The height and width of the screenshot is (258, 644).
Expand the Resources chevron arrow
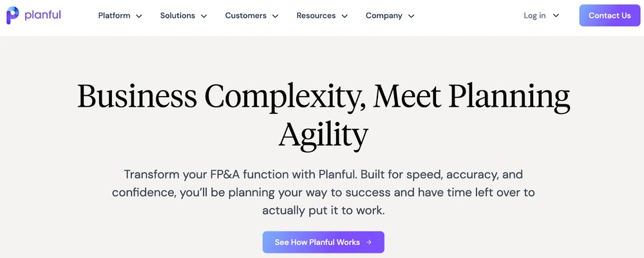[x=345, y=16]
